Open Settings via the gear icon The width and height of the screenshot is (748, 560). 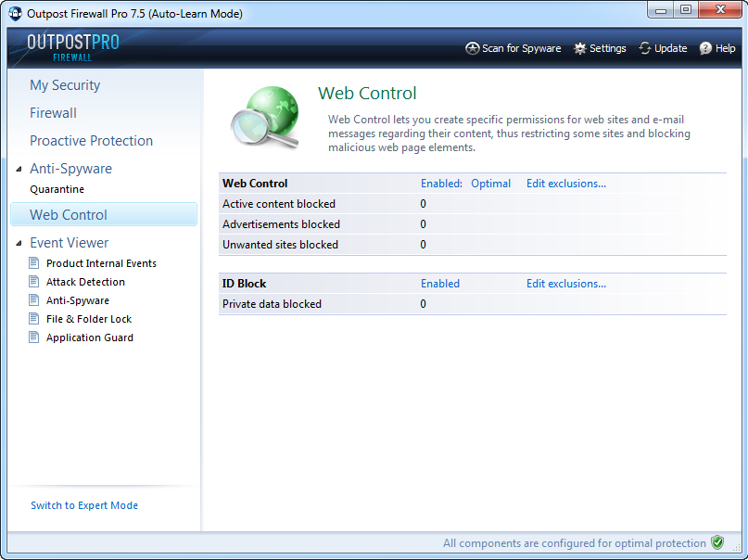(x=580, y=48)
